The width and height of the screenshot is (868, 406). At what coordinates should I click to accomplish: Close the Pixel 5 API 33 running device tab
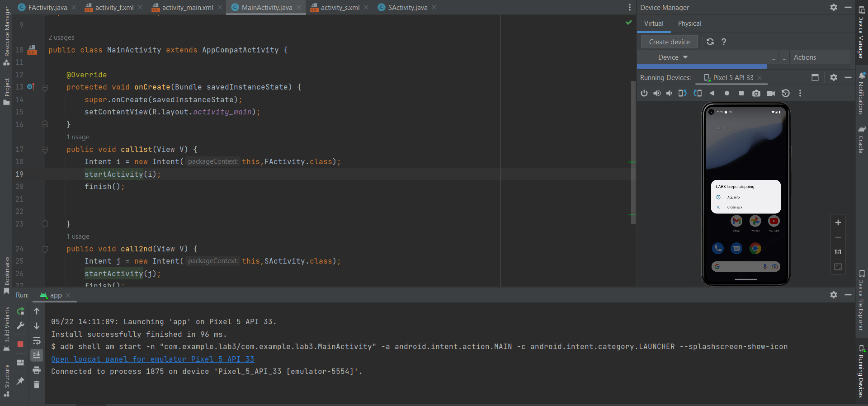tap(759, 78)
